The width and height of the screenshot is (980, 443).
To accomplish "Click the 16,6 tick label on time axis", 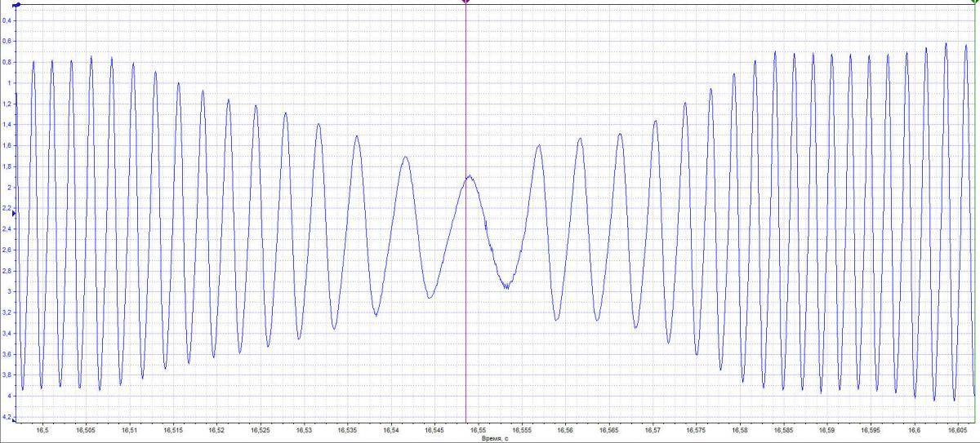I will click(x=914, y=428).
